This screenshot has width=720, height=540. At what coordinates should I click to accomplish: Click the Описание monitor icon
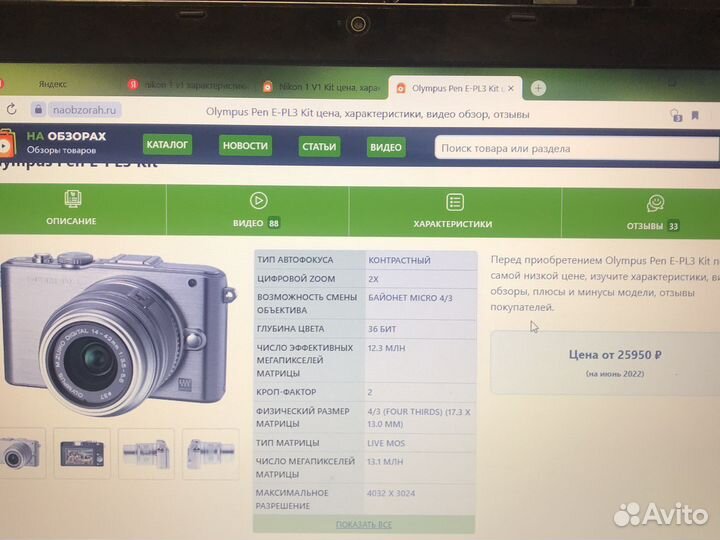click(x=73, y=199)
